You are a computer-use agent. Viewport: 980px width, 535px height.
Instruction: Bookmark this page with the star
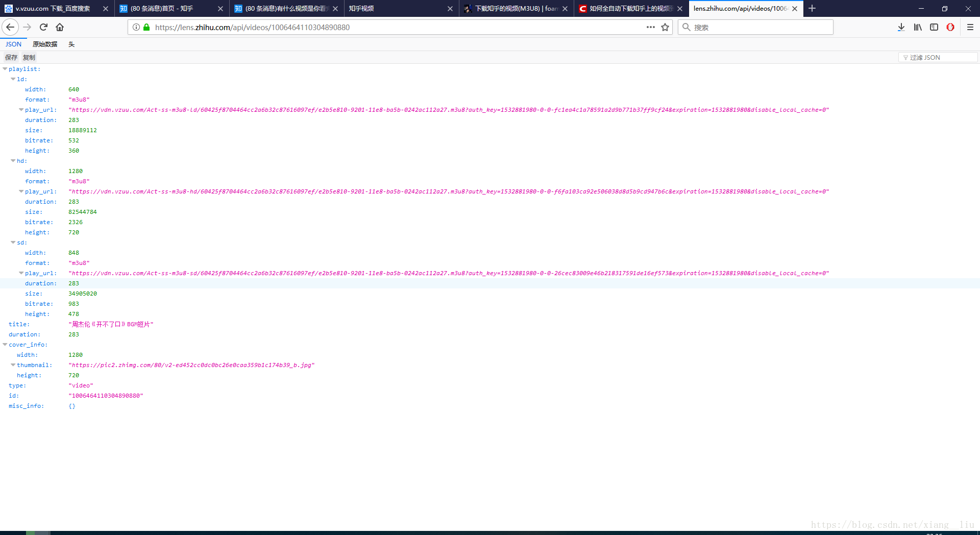[665, 27]
